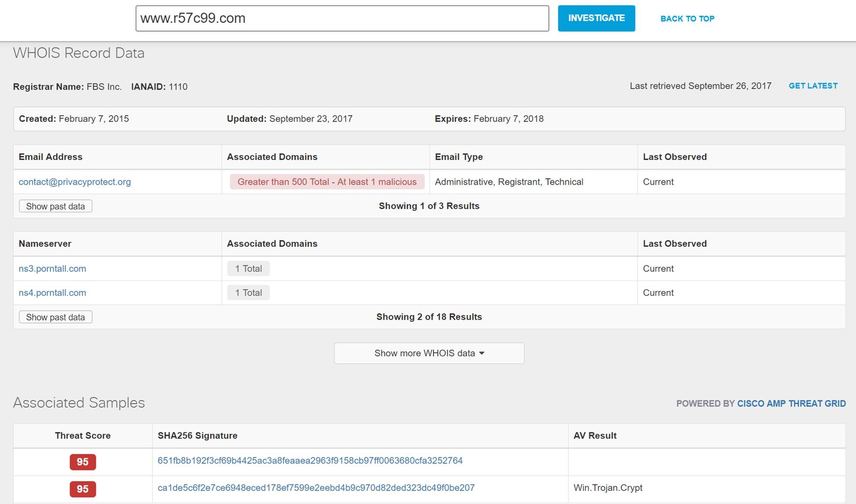Viewport: 856px width, 504px height.
Task: Click the INVESTIGATE button
Action: coord(596,18)
